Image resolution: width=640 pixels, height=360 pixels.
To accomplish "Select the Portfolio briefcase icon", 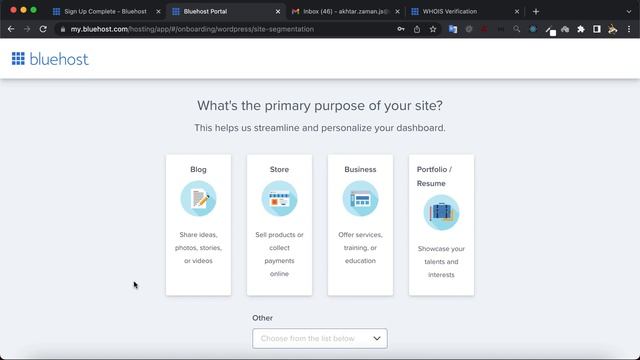I will pos(441,213).
